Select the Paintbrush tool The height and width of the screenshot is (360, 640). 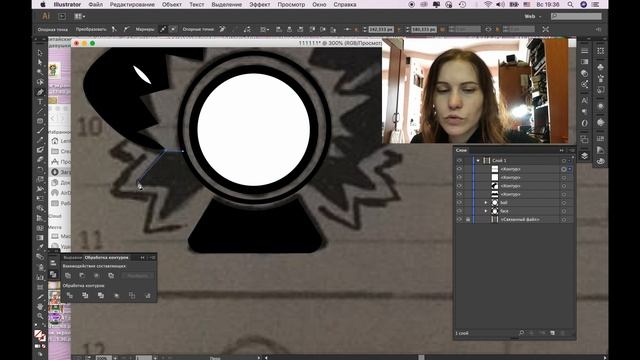point(40,131)
